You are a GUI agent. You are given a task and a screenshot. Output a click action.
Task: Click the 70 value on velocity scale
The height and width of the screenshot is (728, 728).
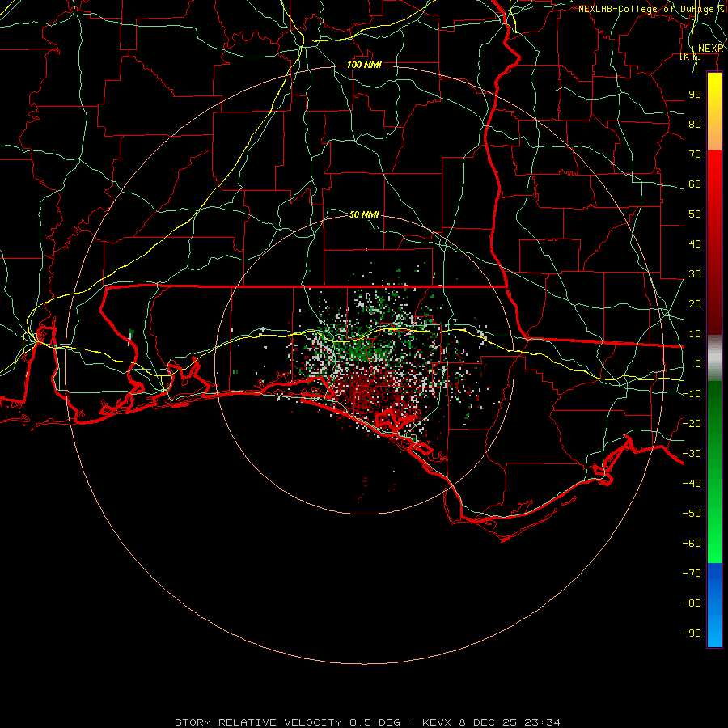(695, 154)
